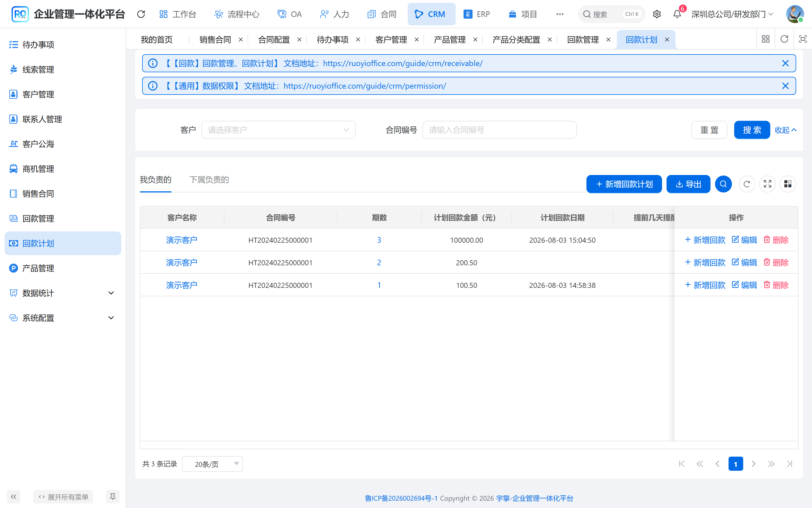This screenshot has height=508, width=812.
Task: Open the notification bell with badge
Action: [x=677, y=14]
